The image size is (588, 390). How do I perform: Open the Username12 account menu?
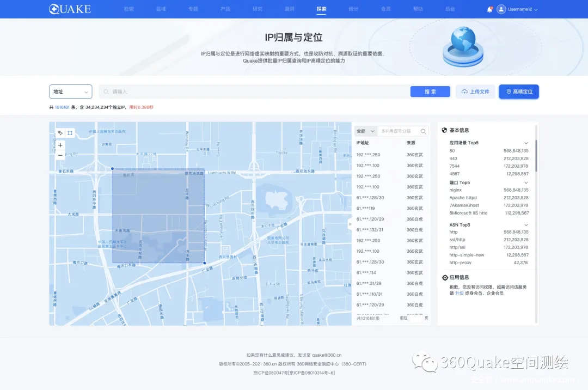point(523,9)
